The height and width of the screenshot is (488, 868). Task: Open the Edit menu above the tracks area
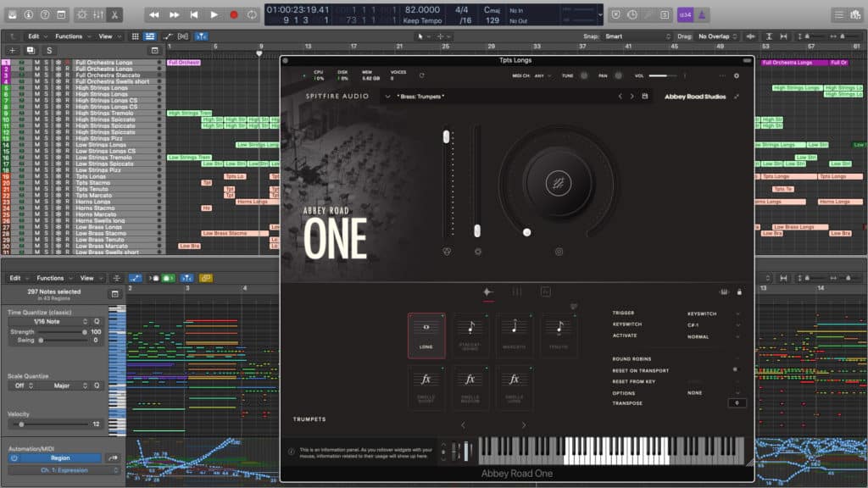click(34, 36)
